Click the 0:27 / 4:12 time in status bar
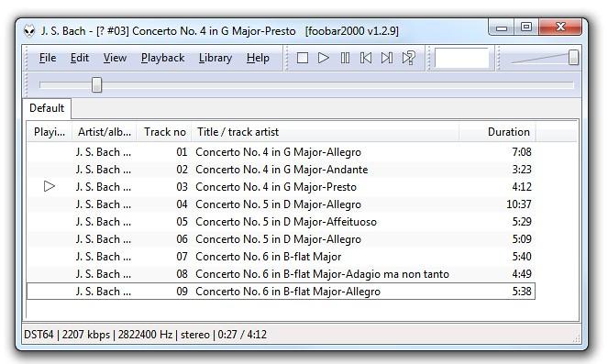The width and height of the screenshot is (608, 364). (x=242, y=335)
